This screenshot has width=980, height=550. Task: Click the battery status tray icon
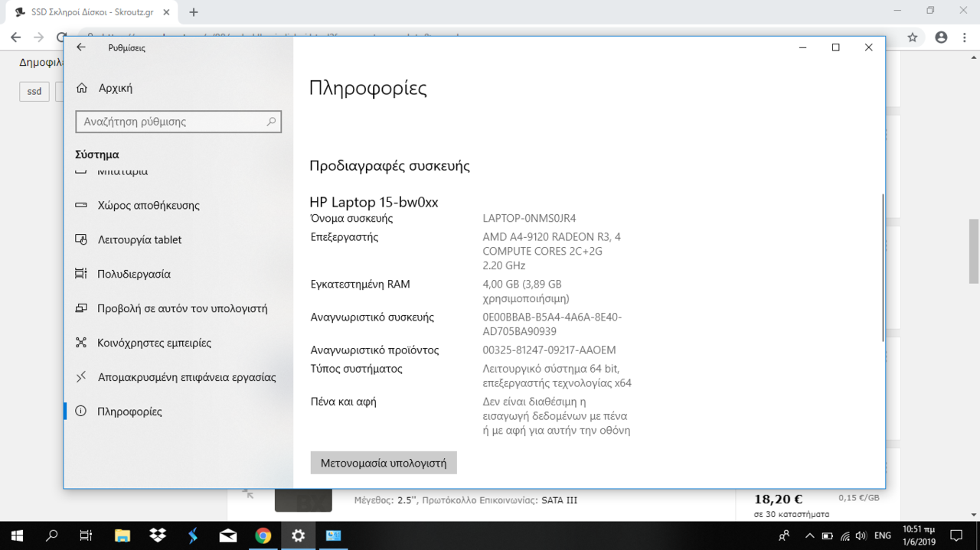(827, 535)
